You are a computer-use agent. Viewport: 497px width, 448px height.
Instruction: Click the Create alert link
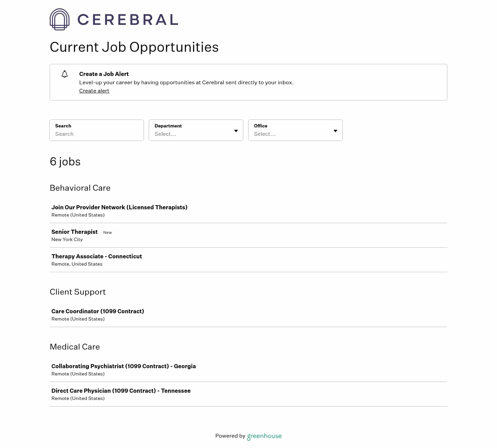click(94, 91)
